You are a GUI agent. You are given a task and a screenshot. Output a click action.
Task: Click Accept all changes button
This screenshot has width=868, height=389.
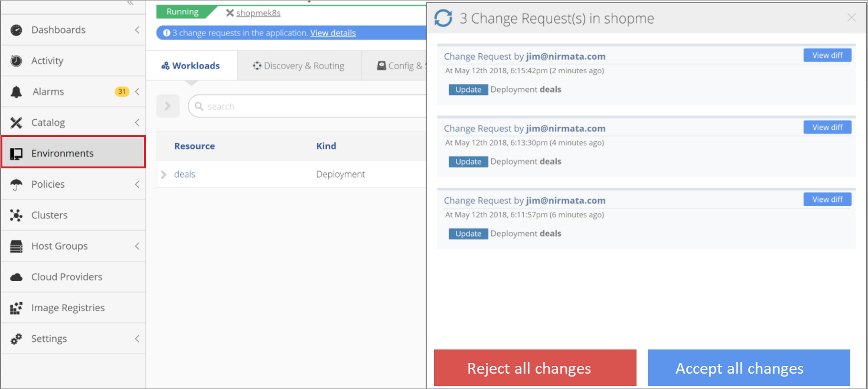749,368
